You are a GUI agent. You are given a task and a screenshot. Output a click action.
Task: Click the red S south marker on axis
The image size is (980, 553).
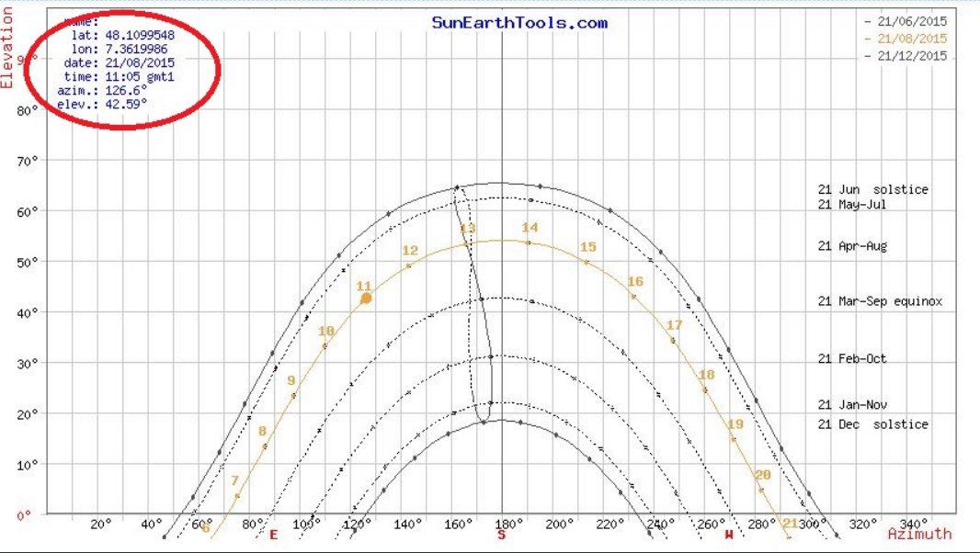[502, 535]
